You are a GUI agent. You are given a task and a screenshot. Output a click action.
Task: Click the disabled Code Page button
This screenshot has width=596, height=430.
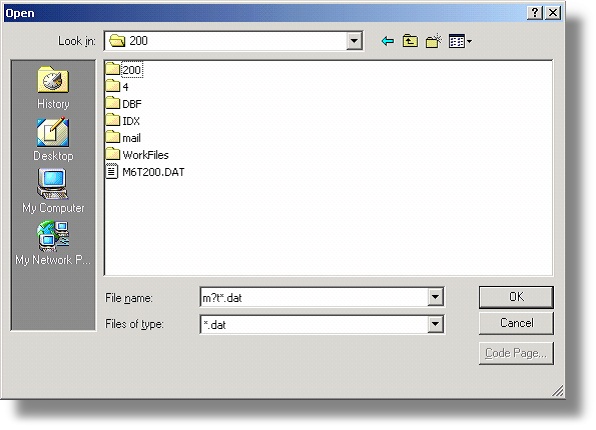click(516, 353)
